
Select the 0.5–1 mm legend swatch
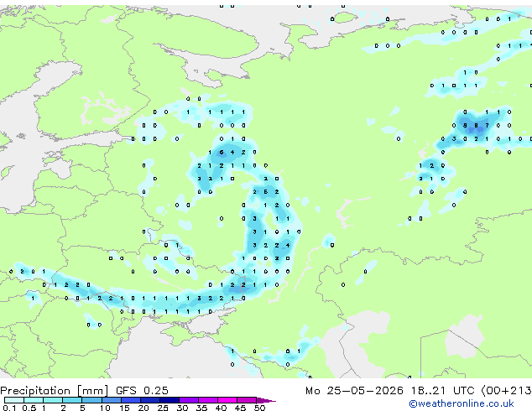tap(34, 400)
